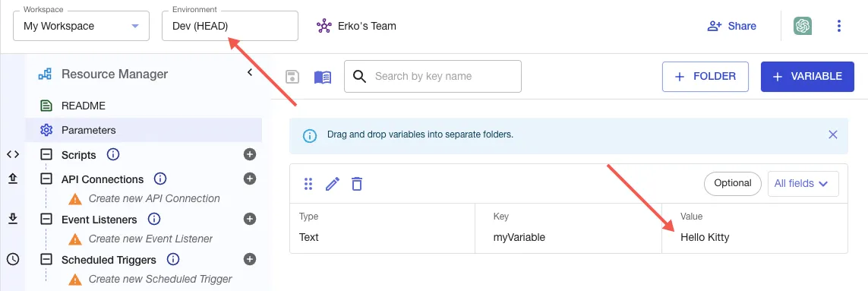
Task: Open the clock history icon
Action: (13, 259)
